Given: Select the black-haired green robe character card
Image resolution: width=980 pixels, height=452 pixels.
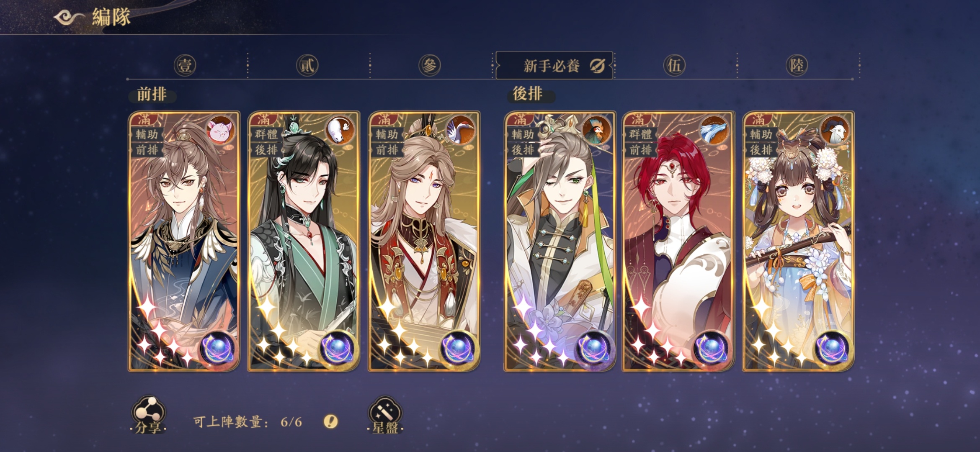Looking at the screenshot, I should pos(304,241).
